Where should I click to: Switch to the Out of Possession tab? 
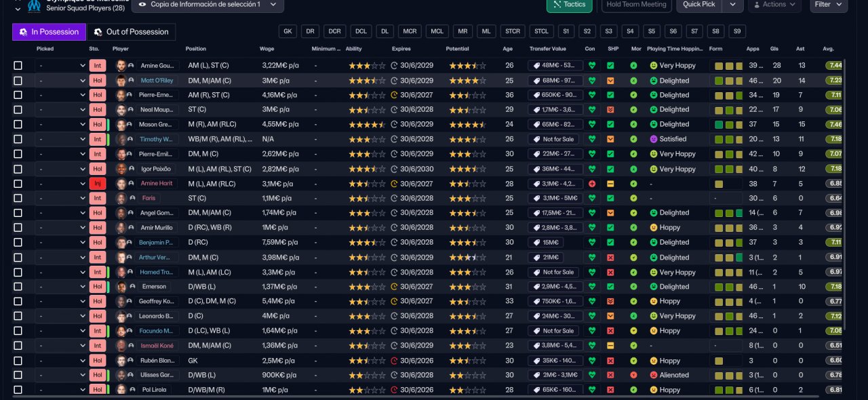click(x=131, y=32)
